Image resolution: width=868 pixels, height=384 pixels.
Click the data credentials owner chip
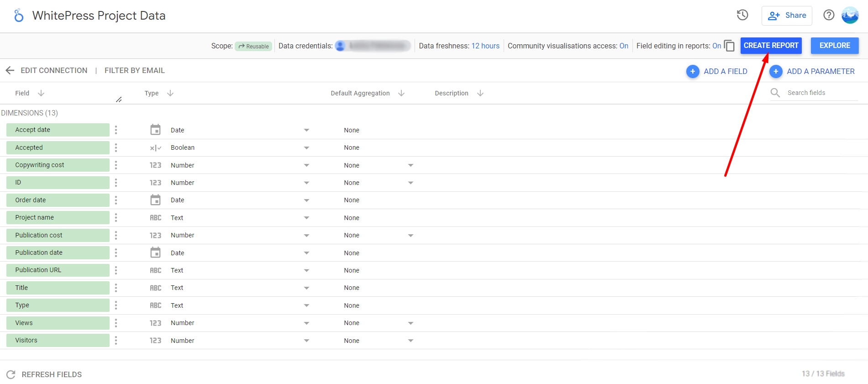click(x=373, y=46)
